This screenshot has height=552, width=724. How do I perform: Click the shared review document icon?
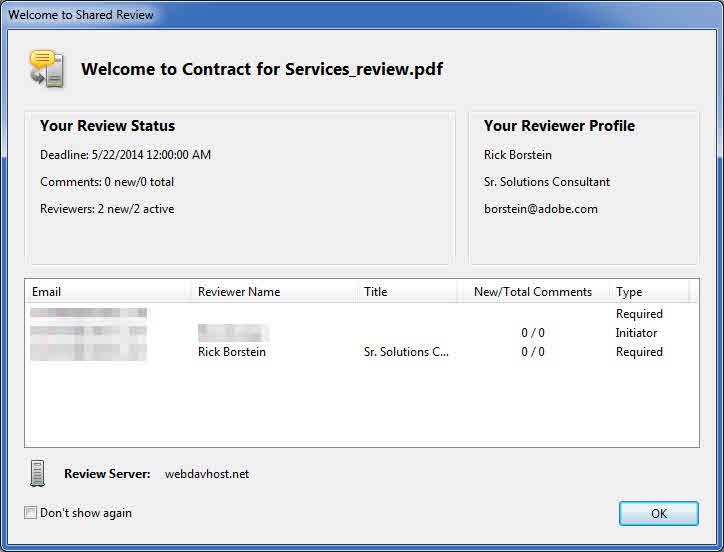point(46,69)
